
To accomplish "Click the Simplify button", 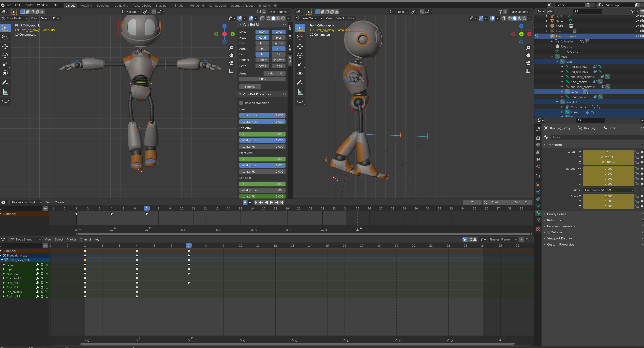I will (250, 86).
